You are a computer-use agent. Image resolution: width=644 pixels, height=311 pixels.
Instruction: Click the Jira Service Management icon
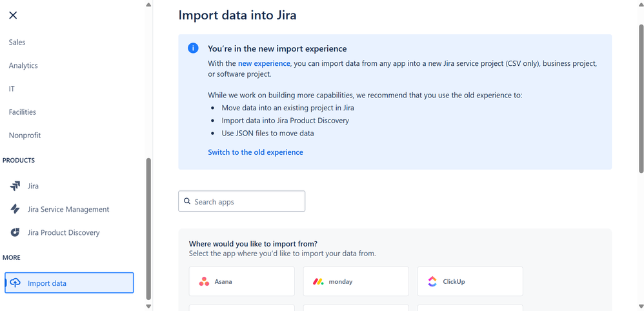(15, 209)
